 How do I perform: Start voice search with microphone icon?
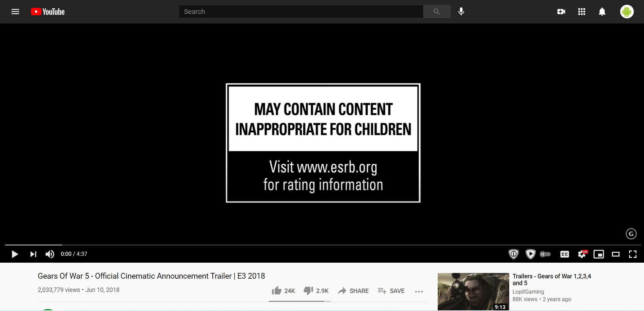pyautogui.click(x=461, y=12)
